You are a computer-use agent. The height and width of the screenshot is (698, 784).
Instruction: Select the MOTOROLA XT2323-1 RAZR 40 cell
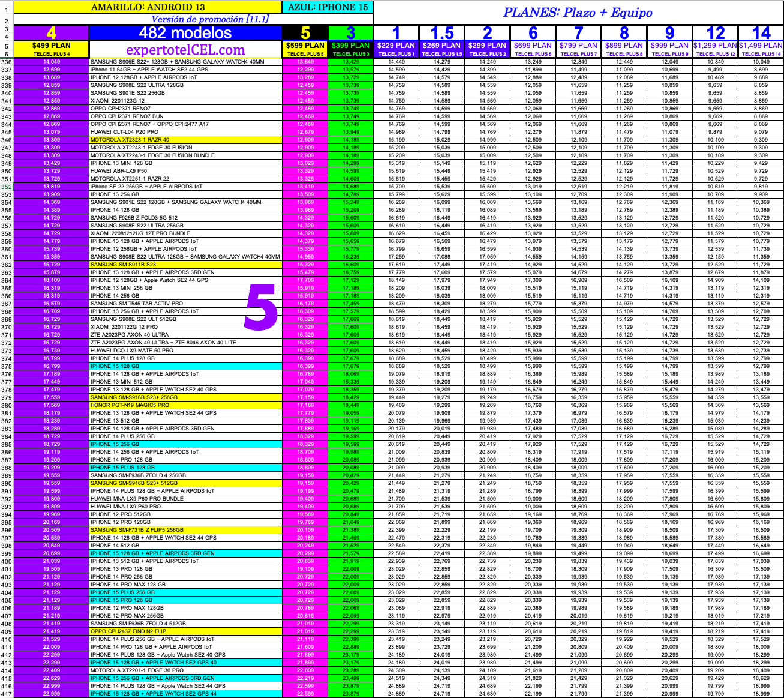point(185,140)
